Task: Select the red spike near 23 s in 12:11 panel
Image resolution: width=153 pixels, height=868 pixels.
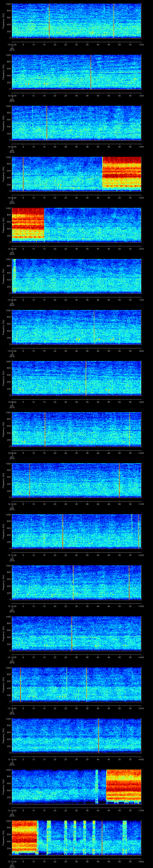Action: [63, 531]
